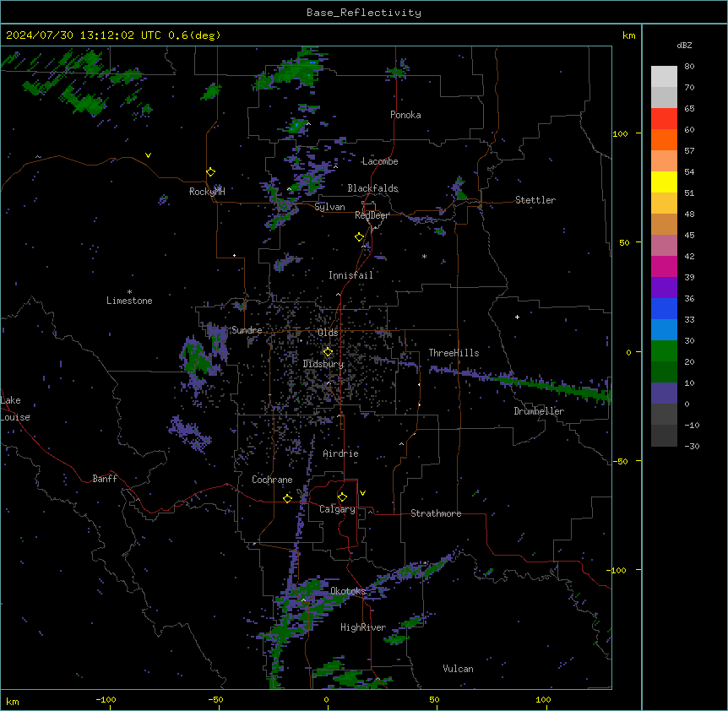728x711 pixels.
Task: Click the Strathmore label
Action: 436,513
